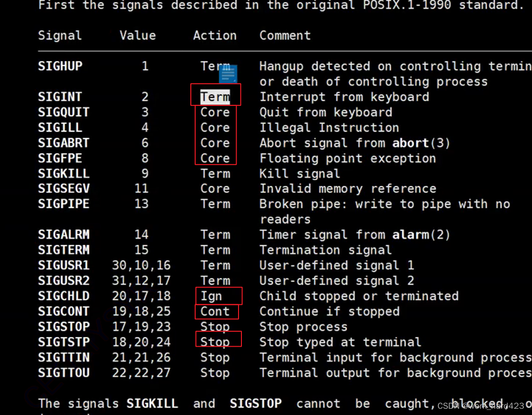Image resolution: width=532 pixels, height=415 pixels.
Task: Click the SIGTTOU signal name
Action: tap(64, 373)
